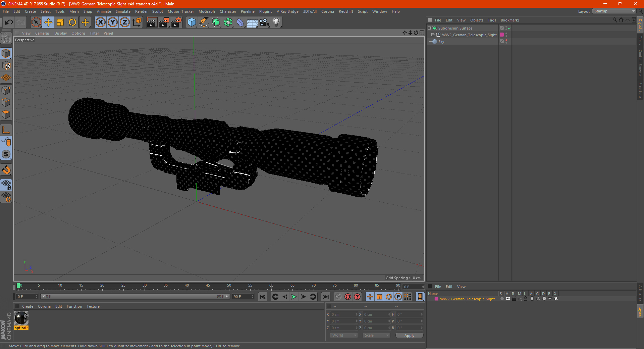Select the Live Selection tool

tap(36, 22)
